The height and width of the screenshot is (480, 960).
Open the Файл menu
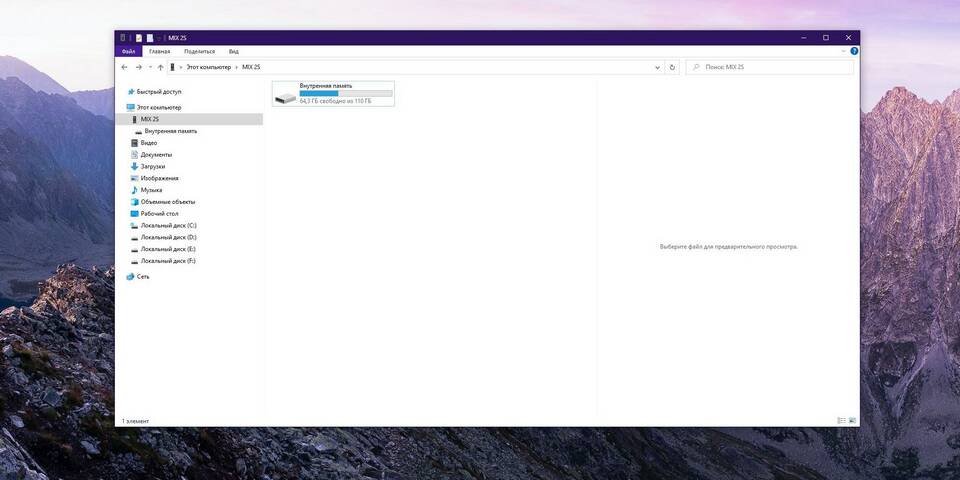pos(128,51)
